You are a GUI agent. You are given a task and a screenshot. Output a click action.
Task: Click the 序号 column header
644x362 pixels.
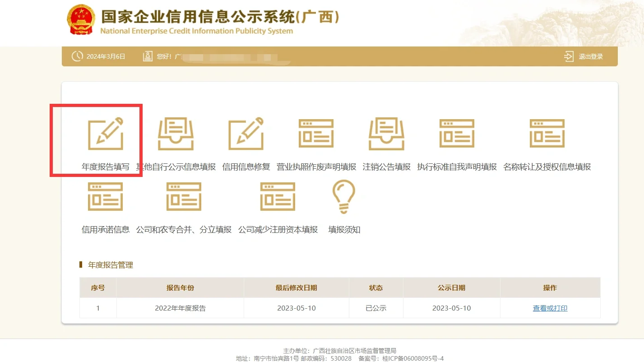[98, 288]
